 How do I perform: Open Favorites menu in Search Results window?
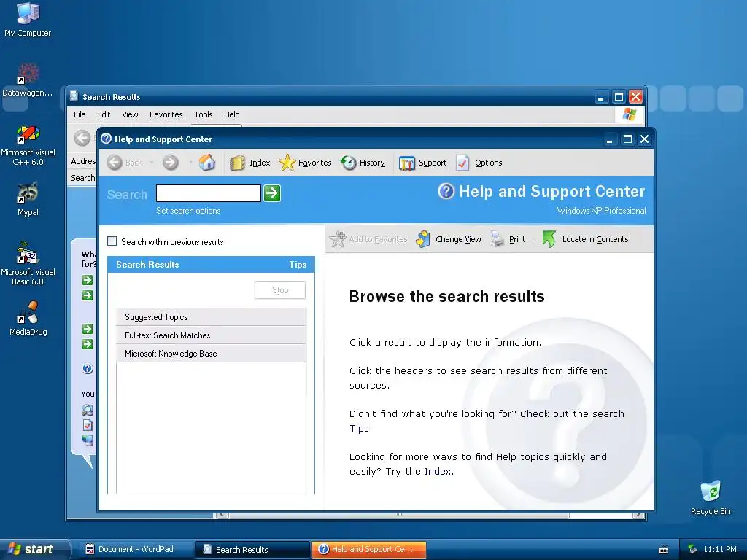pyautogui.click(x=166, y=114)
